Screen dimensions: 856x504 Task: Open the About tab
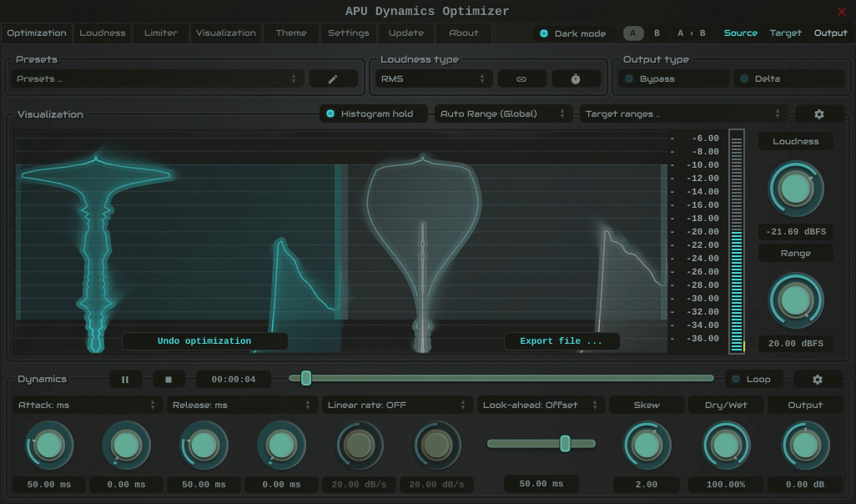pyautogui.click(x=464, y=33)
